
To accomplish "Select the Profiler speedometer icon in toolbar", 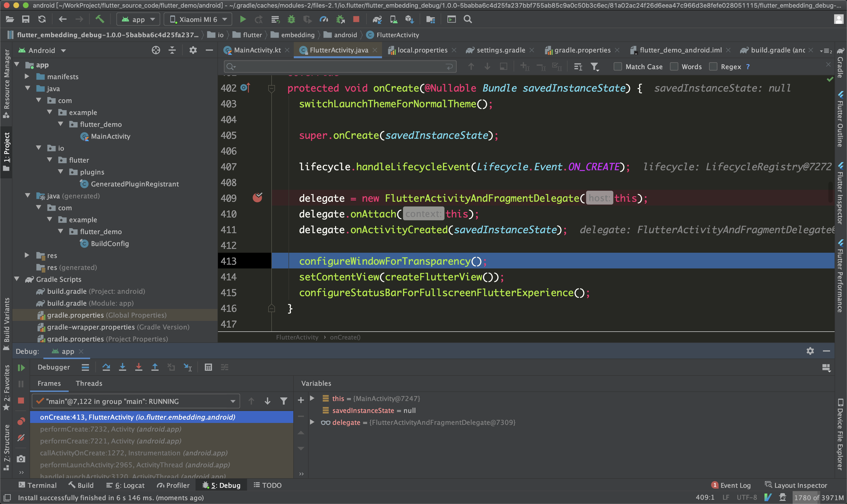I will (x=324, y=19).
